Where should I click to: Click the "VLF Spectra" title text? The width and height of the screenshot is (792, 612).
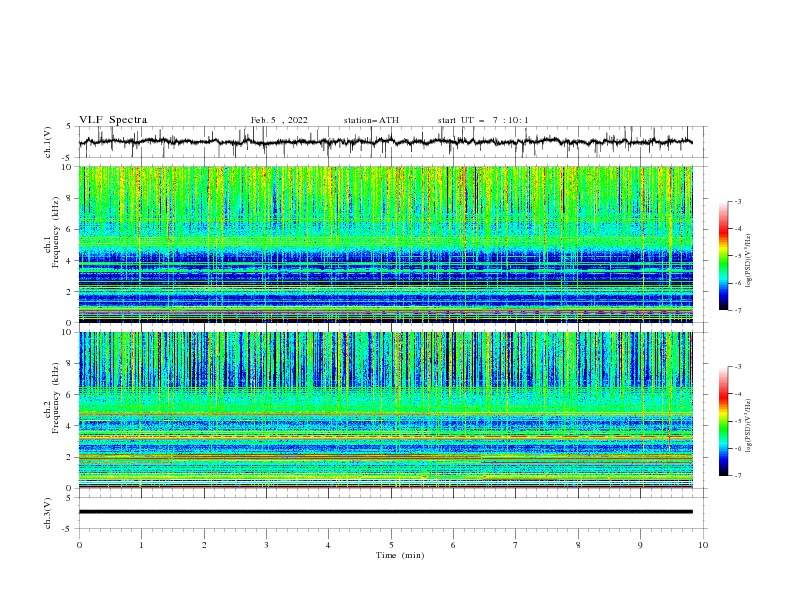[x=113, y=120]
